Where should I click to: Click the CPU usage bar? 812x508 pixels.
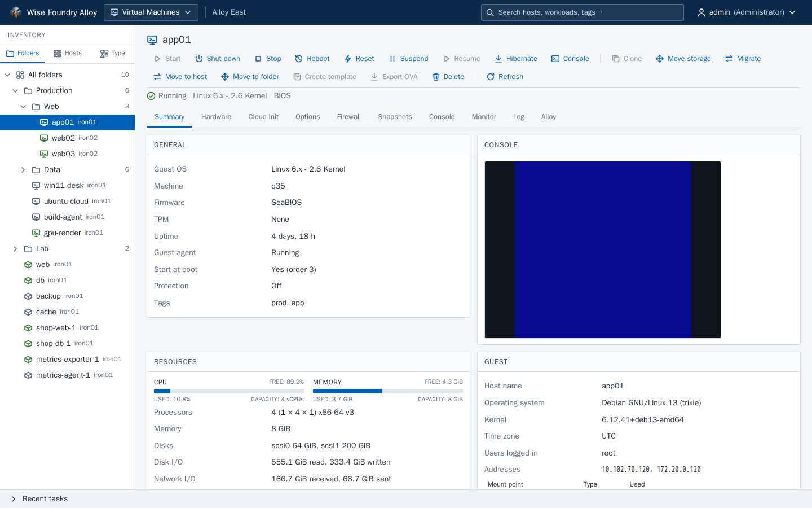(229, 391)
